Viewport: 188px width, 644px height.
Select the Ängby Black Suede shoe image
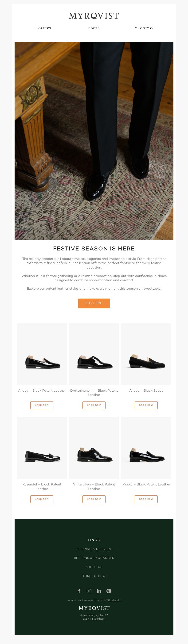tap(146, 354)
